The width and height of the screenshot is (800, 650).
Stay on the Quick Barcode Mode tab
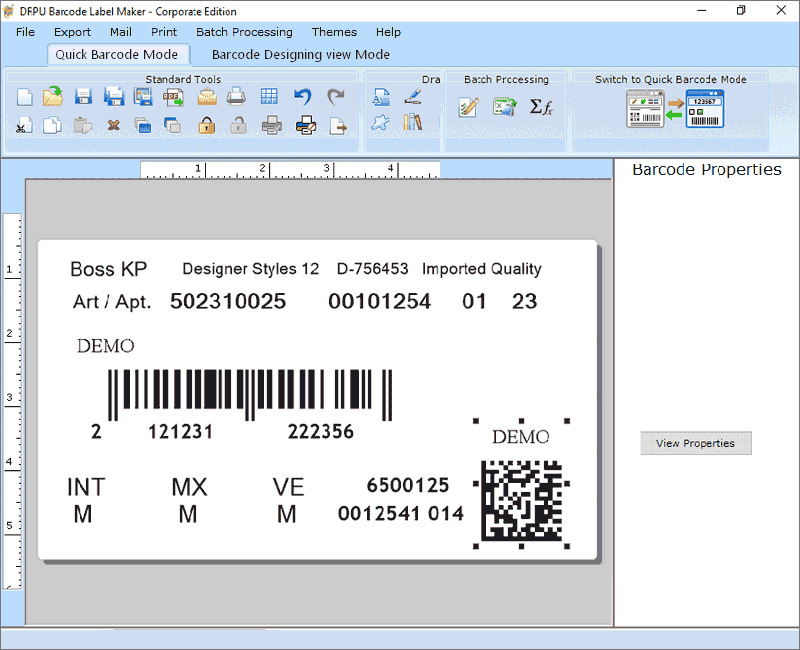[x=118, y=54]
